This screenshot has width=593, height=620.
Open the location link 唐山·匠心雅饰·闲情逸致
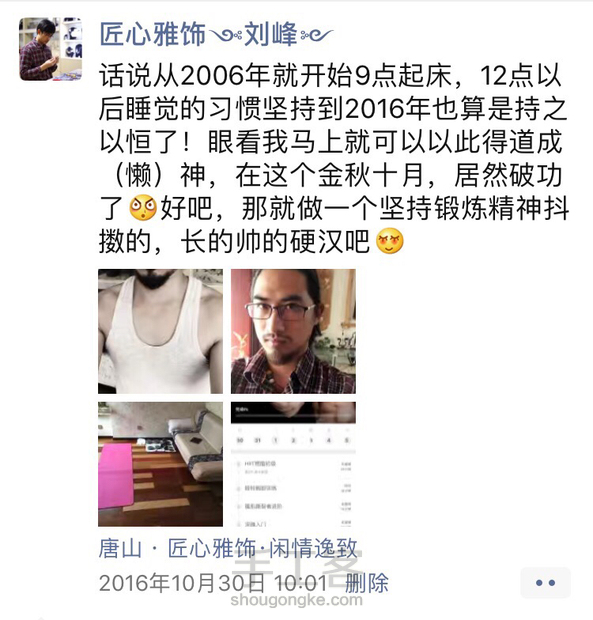pos(228,548)
